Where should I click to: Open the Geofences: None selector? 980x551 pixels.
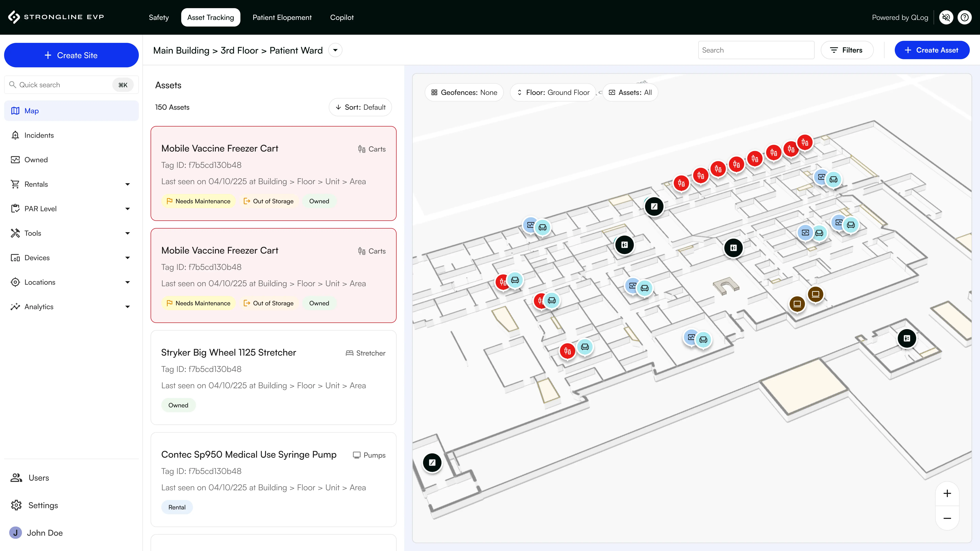coord(464,92)
